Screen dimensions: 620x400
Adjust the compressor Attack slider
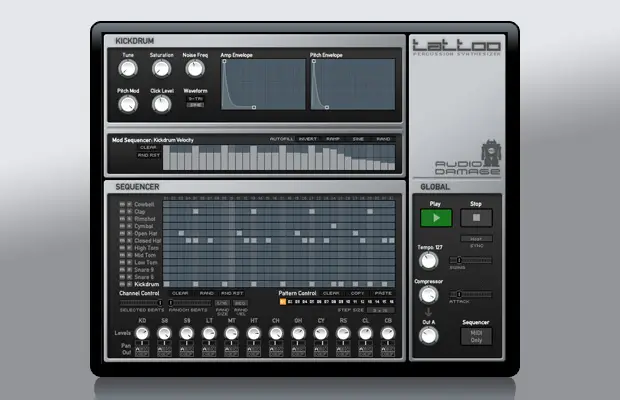click(x=471, y=294)
